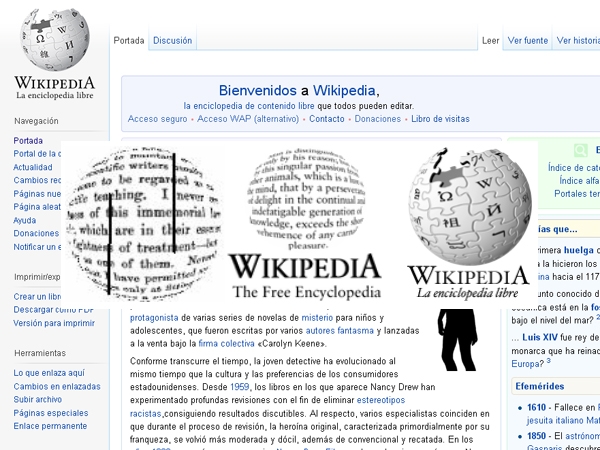Open Lo que enlaza aquí link
This screenshot has height=450, width=600.
click(x=49, y=373)
